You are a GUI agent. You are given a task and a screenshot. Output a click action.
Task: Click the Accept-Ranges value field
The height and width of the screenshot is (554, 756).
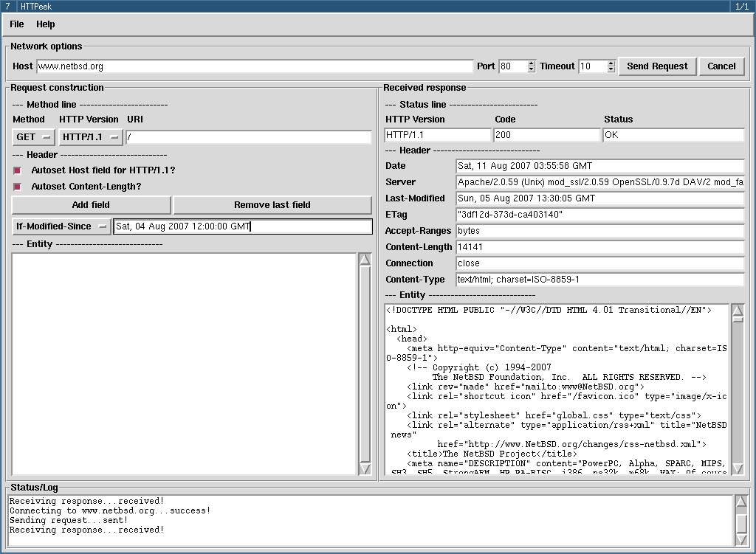pyautogui.click(x=599, y=231)
